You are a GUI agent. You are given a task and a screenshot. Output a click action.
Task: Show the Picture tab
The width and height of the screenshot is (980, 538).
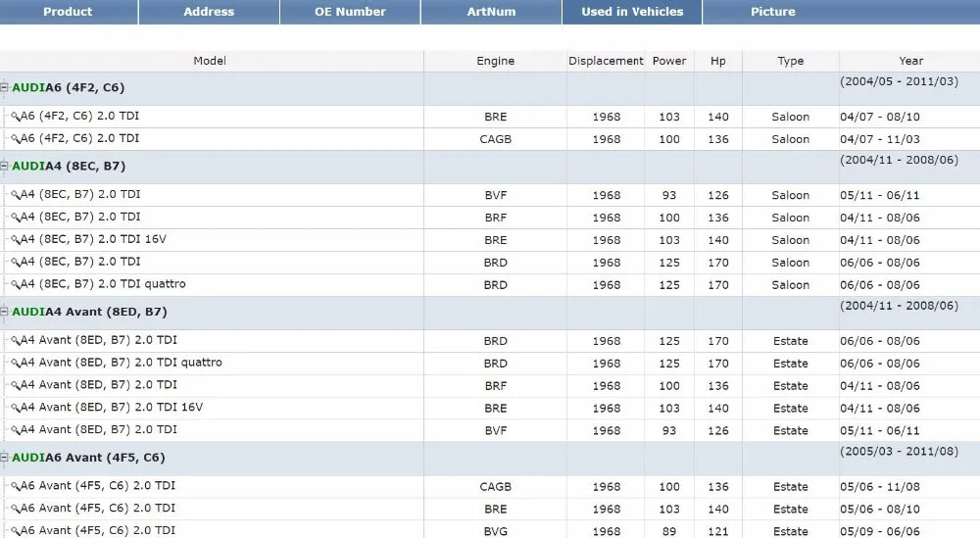point(773,12)
